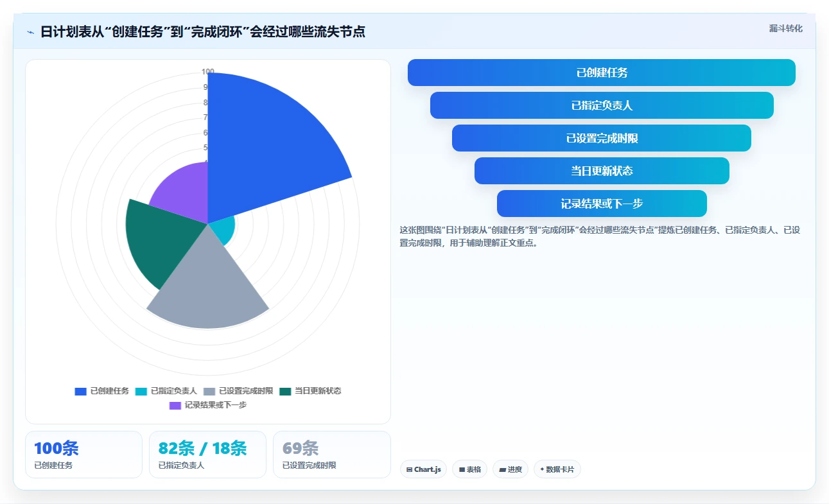Viewport: 829px width, 504px height.
Task: Click the 已设置完成时限 funnel bar
Action: [x=602, y=138]
